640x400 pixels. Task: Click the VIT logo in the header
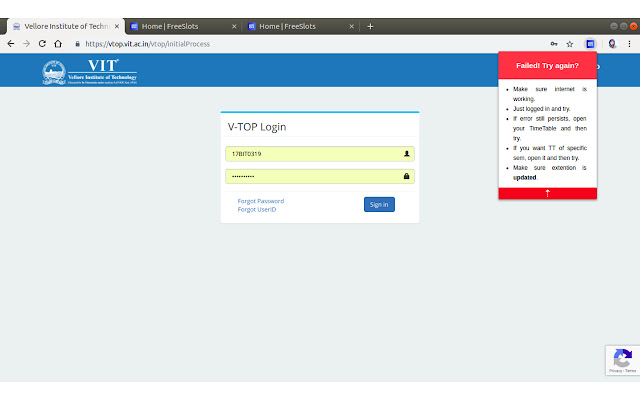pos(89,72)
